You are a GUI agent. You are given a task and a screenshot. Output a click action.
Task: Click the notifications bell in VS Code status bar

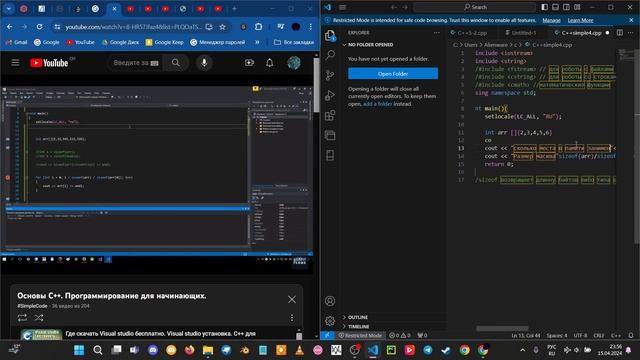tap(631, 335)
